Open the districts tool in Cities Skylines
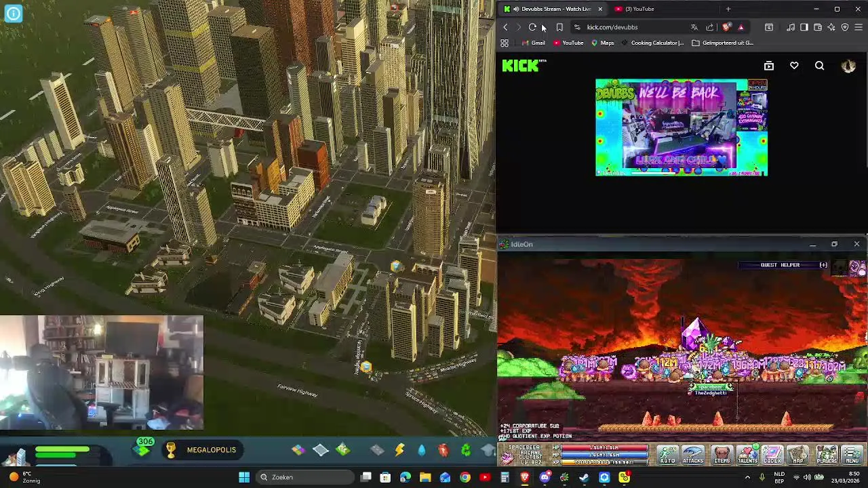Viewport: 868px width, 488px height. pos(321,449)
